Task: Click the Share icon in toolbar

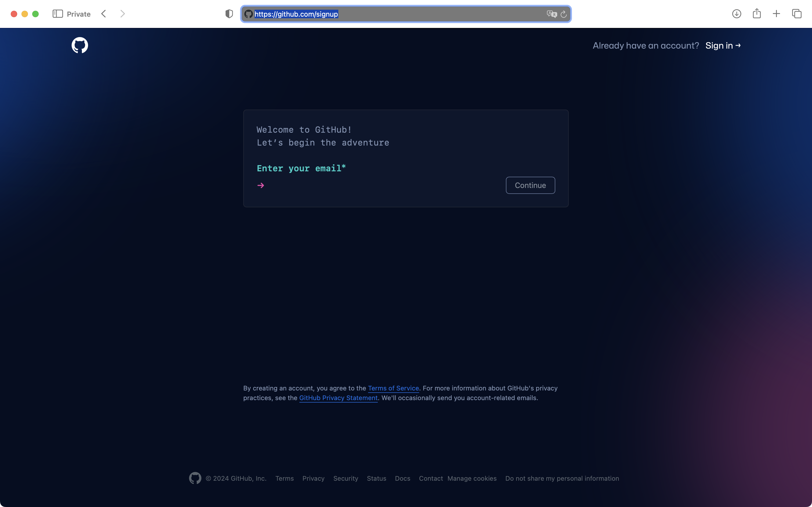Action: point(757,14)
